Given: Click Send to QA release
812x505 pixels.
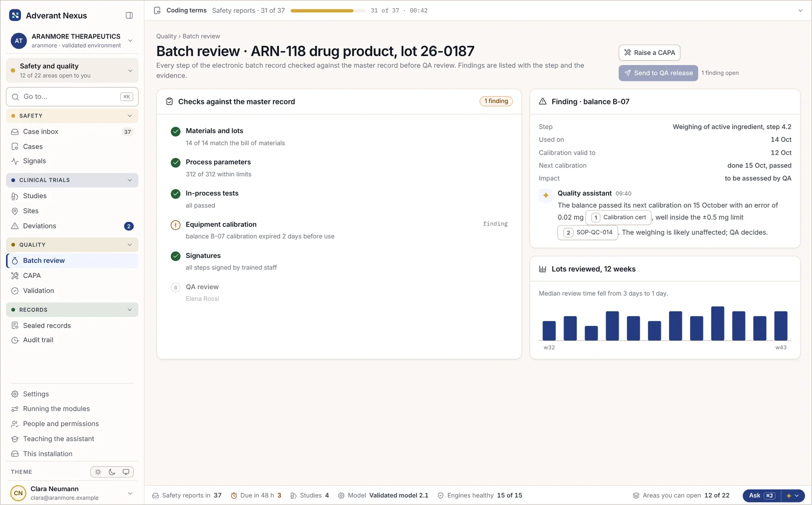Looking at the screenshot, I should coord(658,73).
